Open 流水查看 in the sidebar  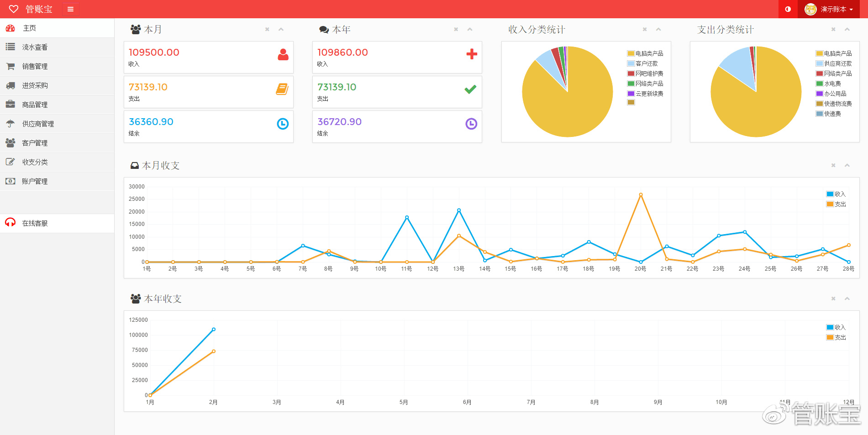pos(57,47)
